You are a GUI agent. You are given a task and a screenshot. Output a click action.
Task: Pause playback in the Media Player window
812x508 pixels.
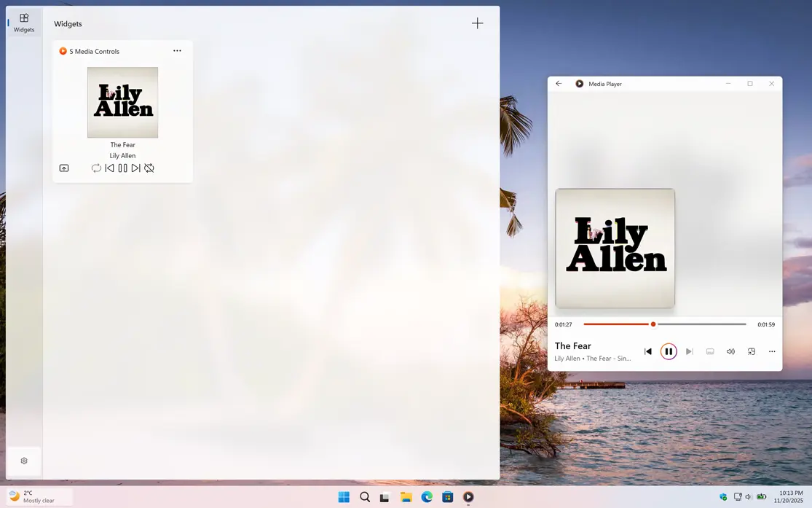click(669, 351)
